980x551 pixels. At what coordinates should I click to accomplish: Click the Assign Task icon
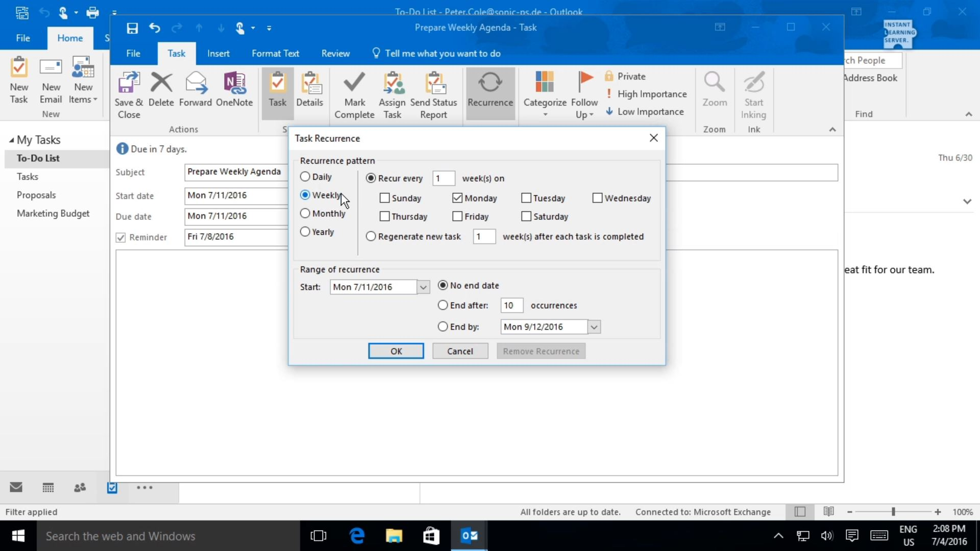392,94
